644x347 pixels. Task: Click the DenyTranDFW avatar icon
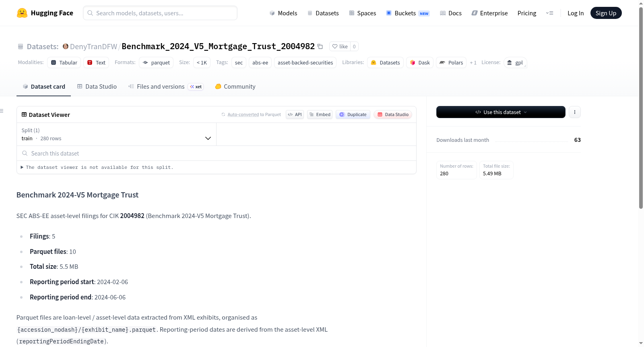tap(66, 46)
